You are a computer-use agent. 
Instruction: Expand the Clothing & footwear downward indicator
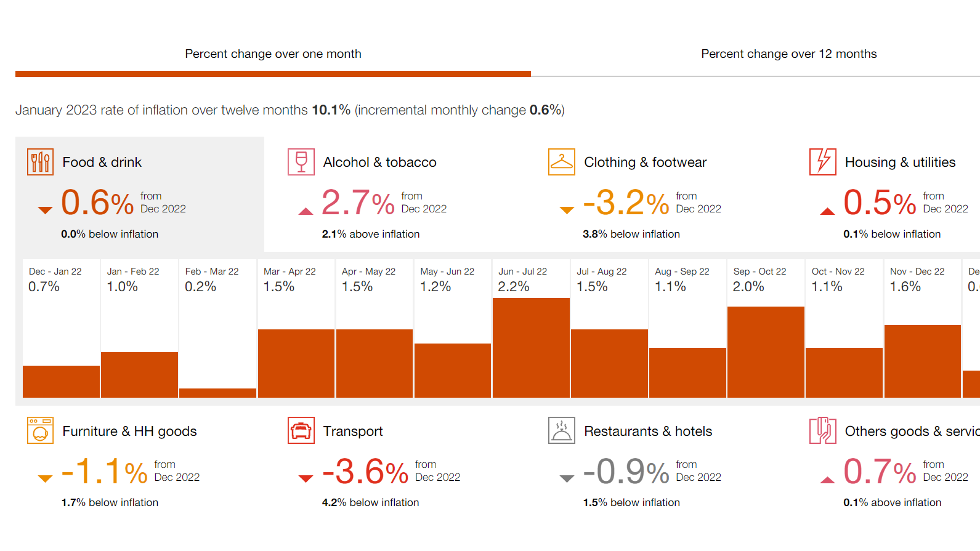(565, 209)
